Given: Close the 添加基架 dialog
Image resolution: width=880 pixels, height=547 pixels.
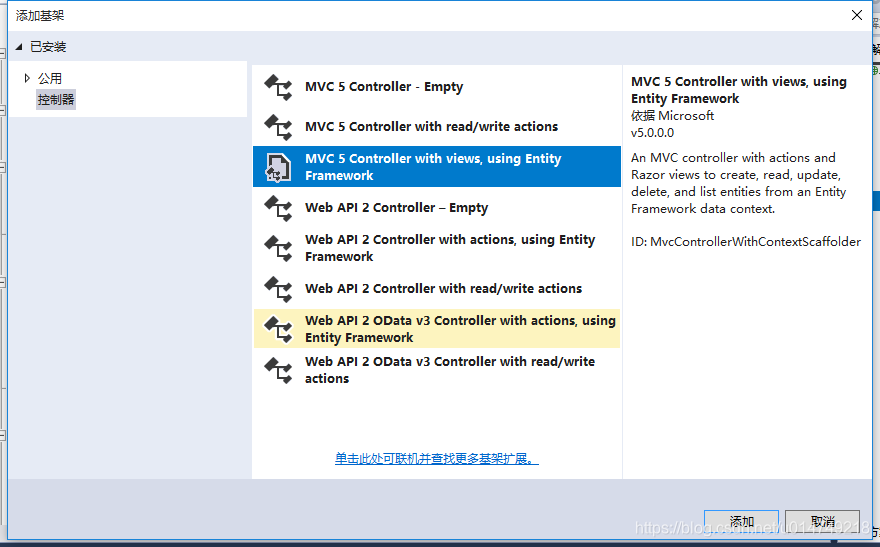Looking at the screenshot, I should [856, 15].
